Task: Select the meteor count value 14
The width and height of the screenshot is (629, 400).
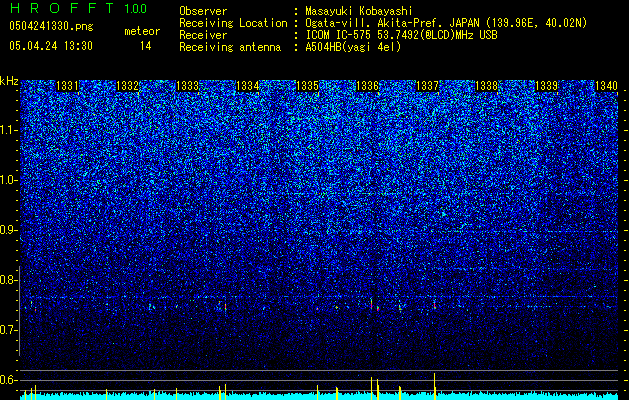Action: (146, 46)
